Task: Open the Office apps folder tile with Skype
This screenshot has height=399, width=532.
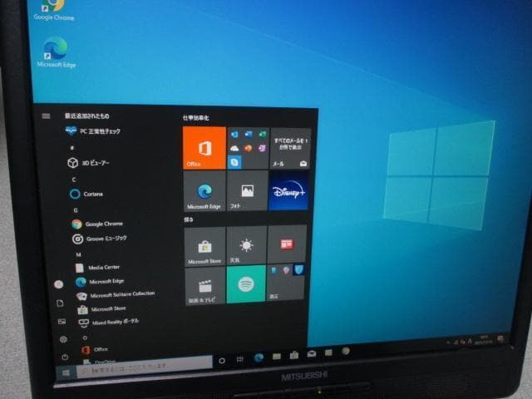Action: coord(248,148)
